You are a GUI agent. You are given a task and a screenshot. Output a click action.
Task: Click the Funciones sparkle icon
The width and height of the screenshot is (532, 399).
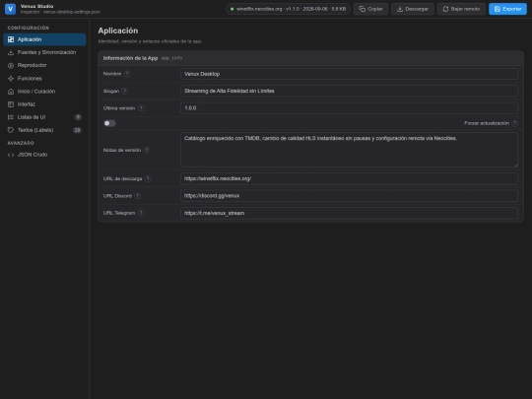pos(11,79)
